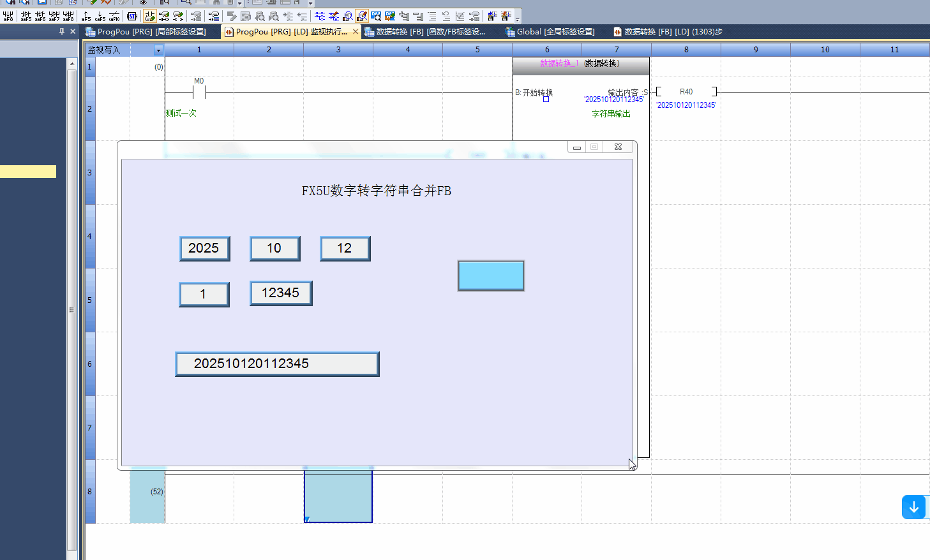Click the left panel vertical scrollbar up arrow
Viewport: 930px width, 560px height.
coord(72,64)
